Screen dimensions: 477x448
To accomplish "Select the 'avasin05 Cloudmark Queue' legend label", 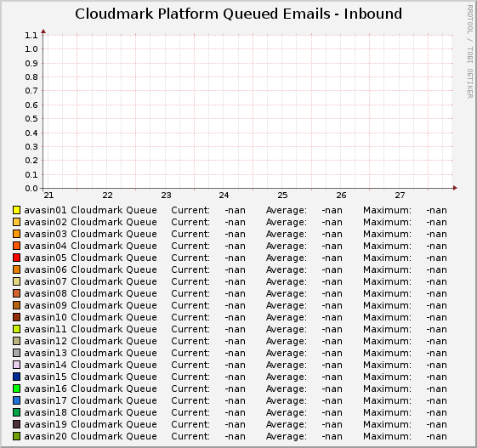I will (90, 258).
